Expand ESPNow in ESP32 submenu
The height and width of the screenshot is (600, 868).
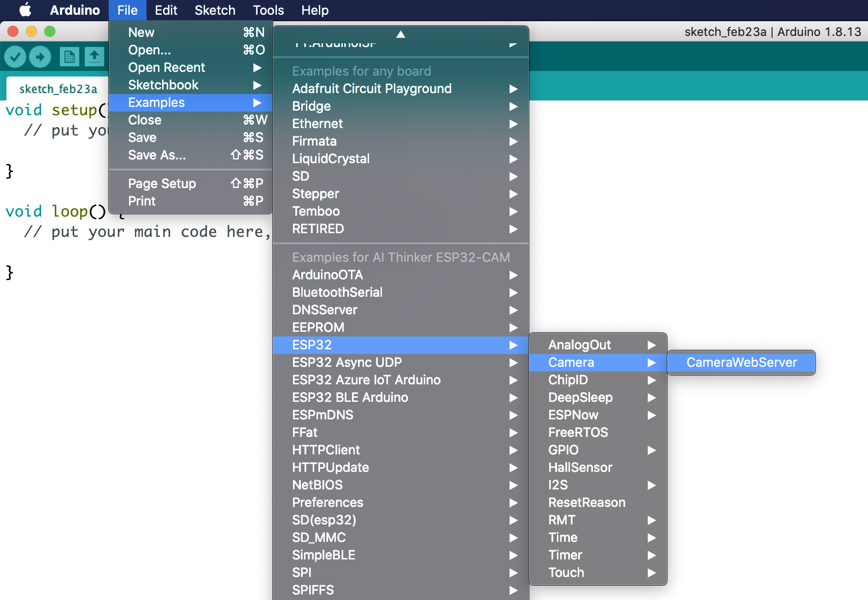[598, 415]
